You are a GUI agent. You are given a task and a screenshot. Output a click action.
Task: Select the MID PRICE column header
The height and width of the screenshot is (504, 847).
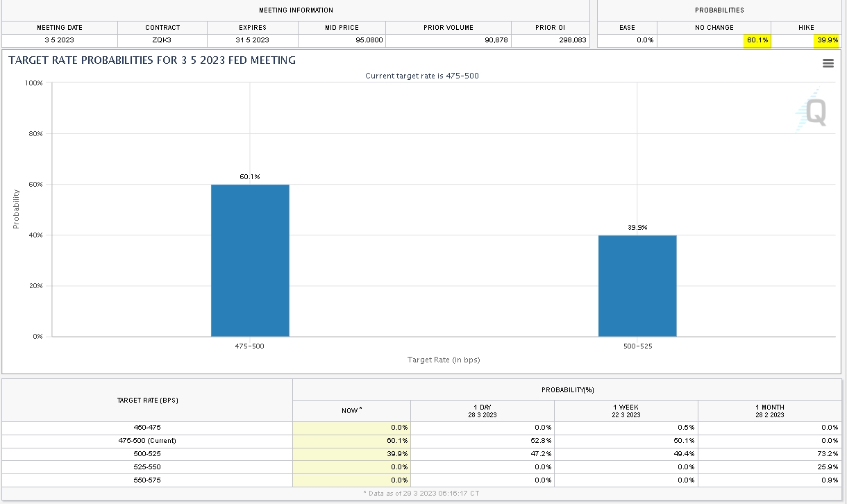[341, 28]
